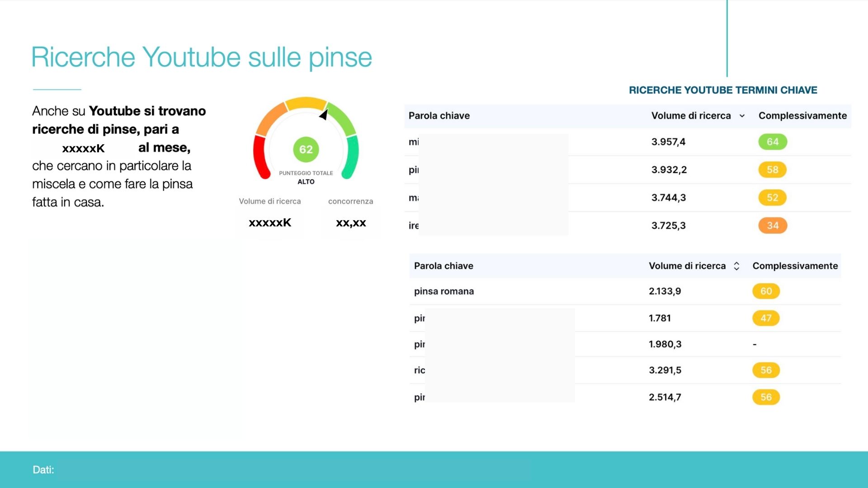Click upper table Parola chiave header
Image resolution: width=868 pixels, height=488 pixels.
click(x=439, y=116)
